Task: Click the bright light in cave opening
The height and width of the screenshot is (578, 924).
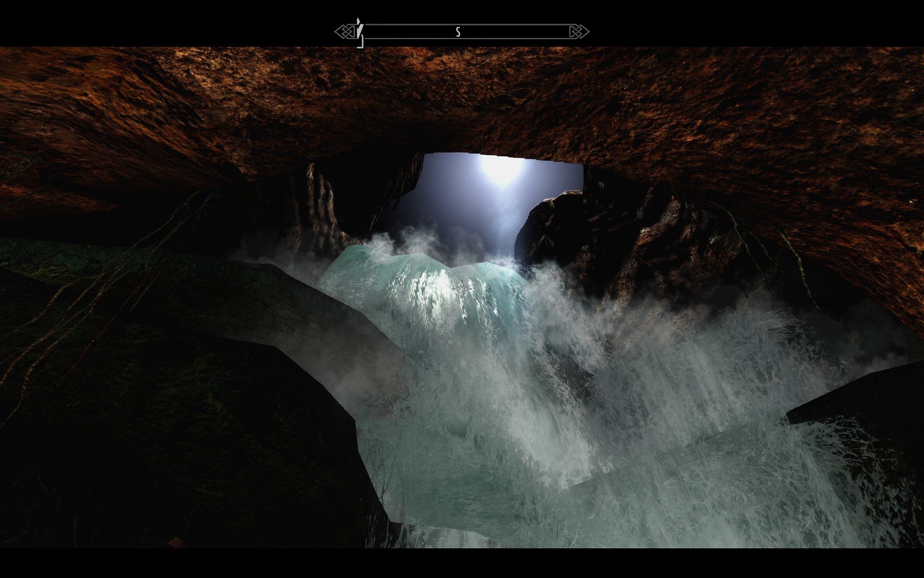Action: pyautogui.click(x=499, y=170)
